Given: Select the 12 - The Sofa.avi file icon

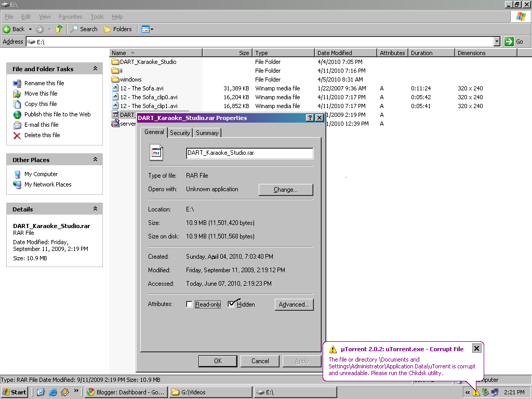Looking at the screenshot, I should (x=115, y=88).
